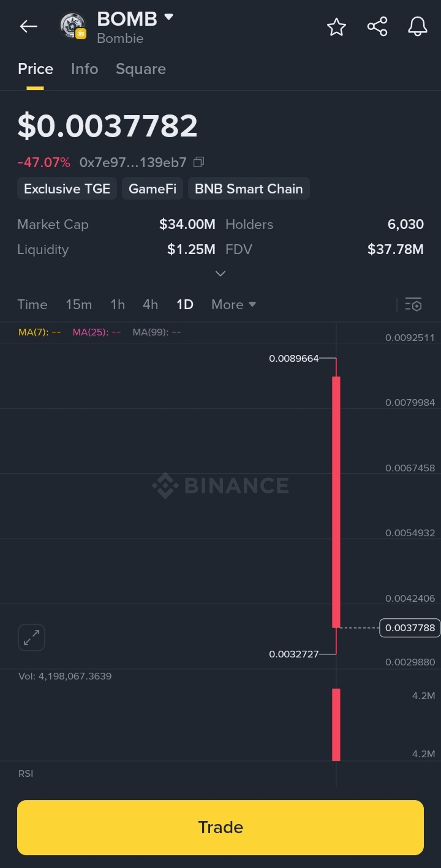Screen dimensions: 441x868
Task: Click the red daily candlestick
Action: point(336,502)
